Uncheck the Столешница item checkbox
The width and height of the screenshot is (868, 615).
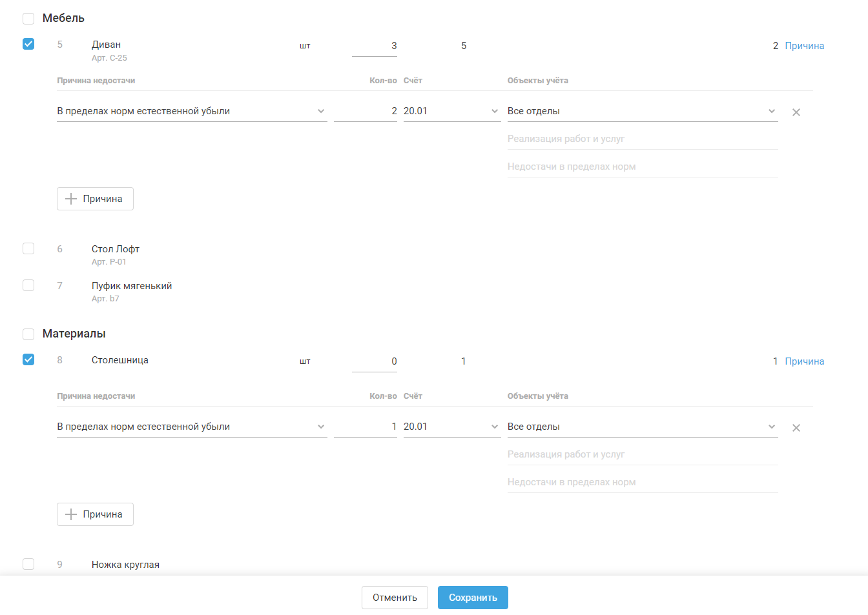tap(28, 359)
